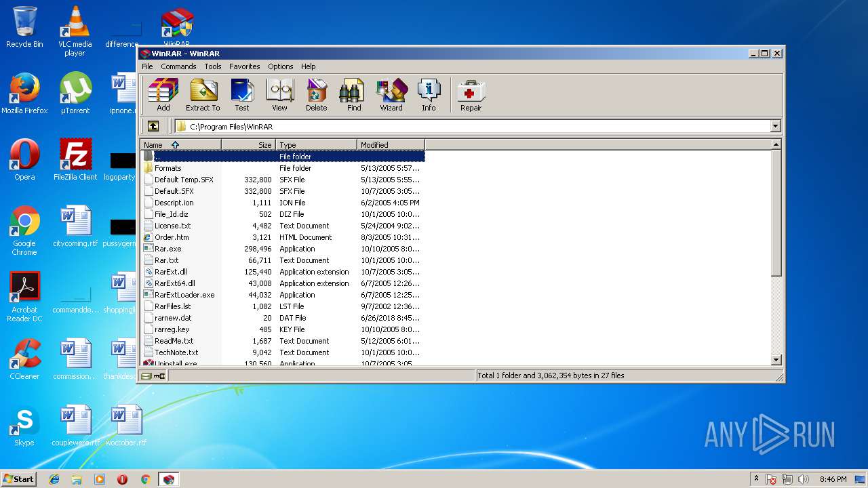Click the volume speaker tray icon
Screen dimensions: 868x488
(x=804, y=479)
